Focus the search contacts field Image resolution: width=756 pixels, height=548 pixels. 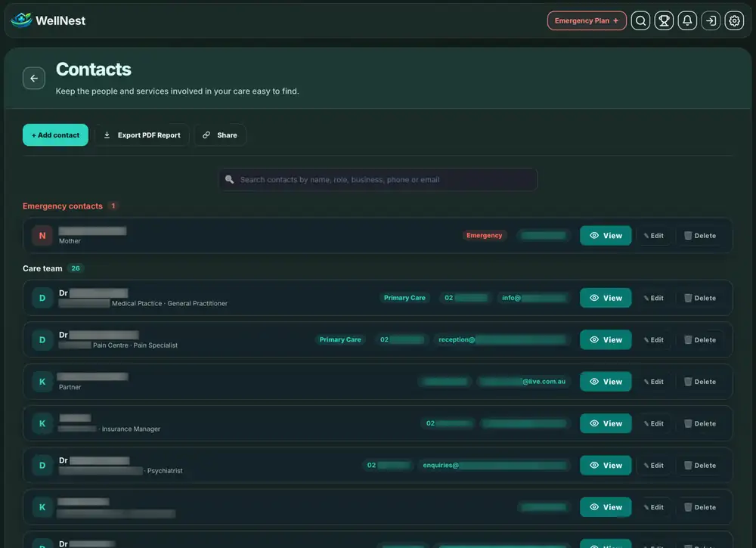coord(378,180)
